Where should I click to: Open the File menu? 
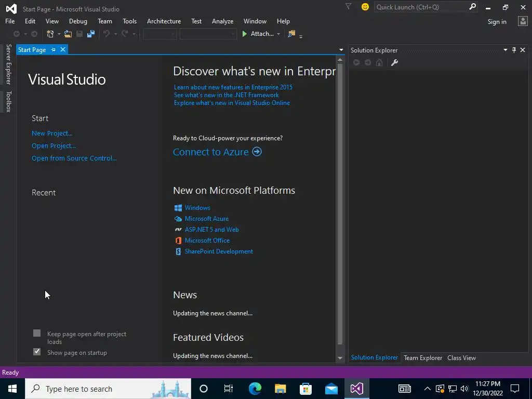[x=10, y=21]
